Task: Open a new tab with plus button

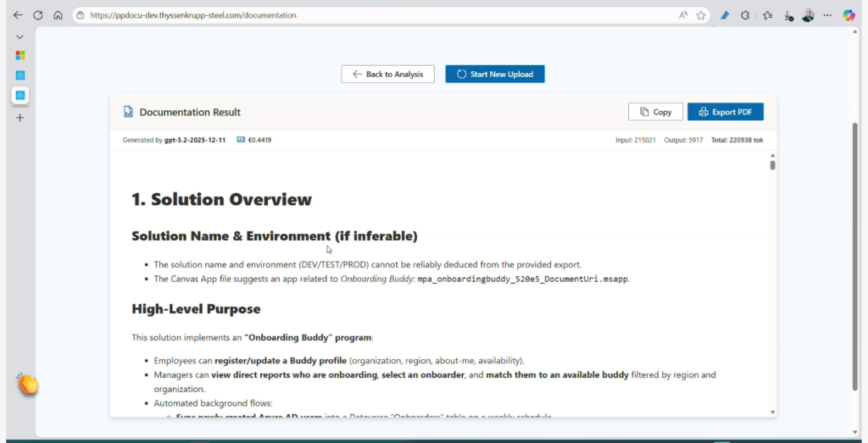Action: click(20, 118)
